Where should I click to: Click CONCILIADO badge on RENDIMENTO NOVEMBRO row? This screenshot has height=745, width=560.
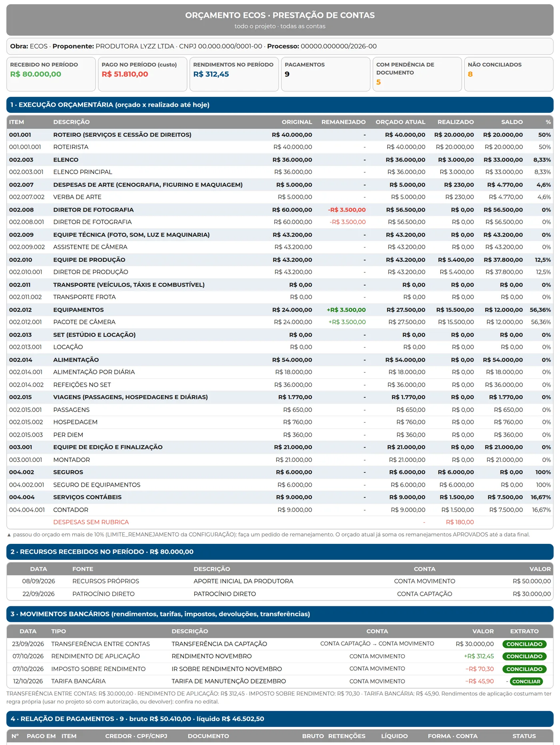click(524, 656)
